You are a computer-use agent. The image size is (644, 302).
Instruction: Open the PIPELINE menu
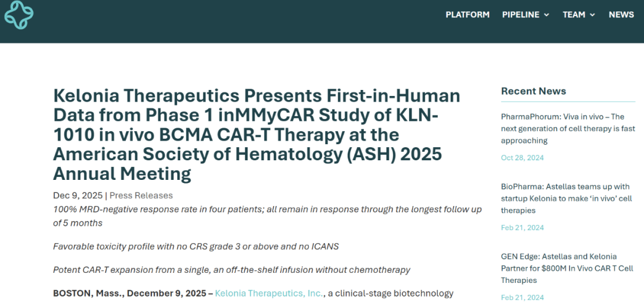(x=525, y=15)
